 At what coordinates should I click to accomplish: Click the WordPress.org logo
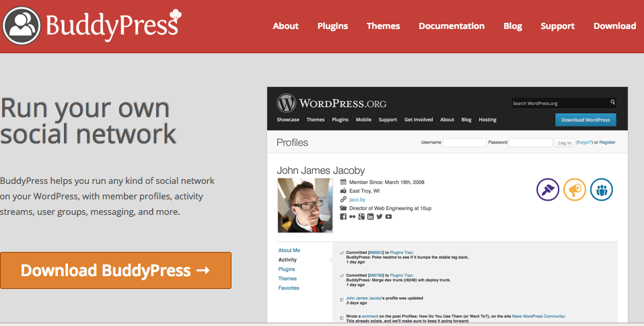tap(332, 103)
